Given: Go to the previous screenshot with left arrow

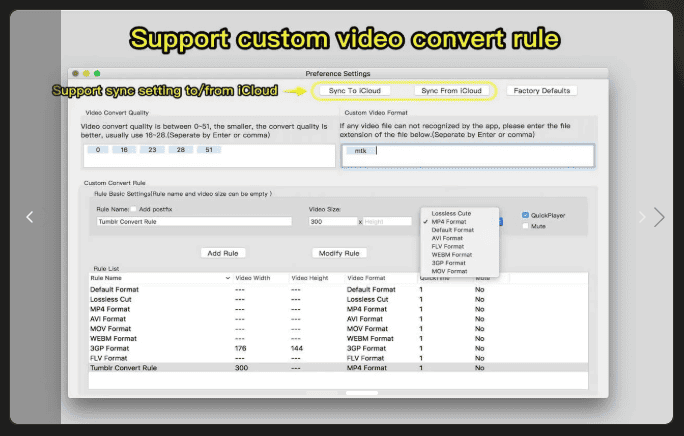Looking at the screenshot, I should 30,217.
